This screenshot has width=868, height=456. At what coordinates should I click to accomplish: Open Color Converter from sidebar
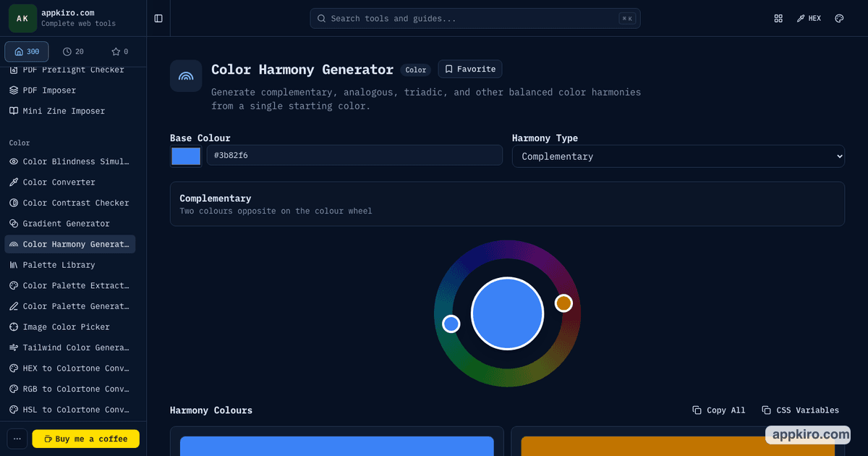coord(70,182)
